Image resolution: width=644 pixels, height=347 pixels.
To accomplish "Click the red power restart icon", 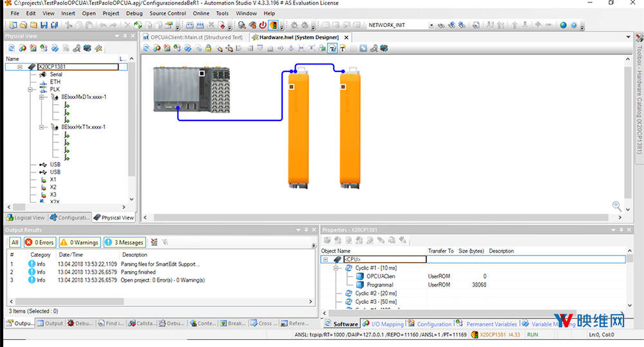I will (x=263, y=25).
